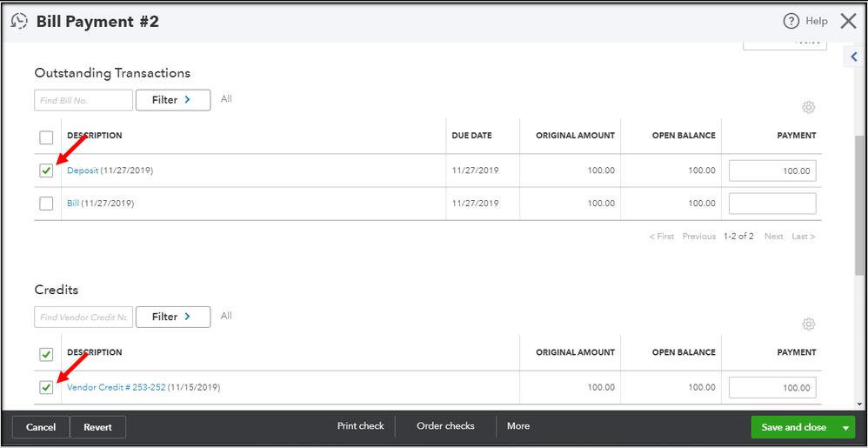The height and width of the screenshot is (448, 868).
Task: Click ORIGINAL AMOUNT header in Outstanding Transactions
Action: pos(575,136)
